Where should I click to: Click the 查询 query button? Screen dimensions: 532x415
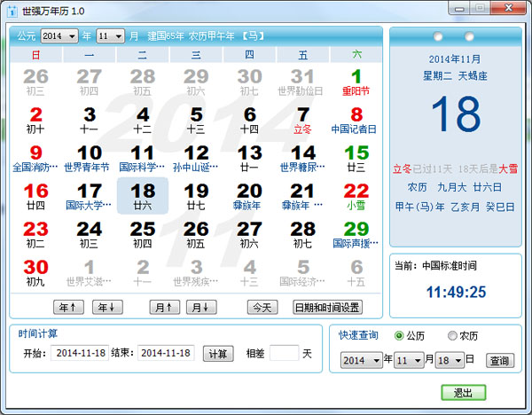pyautogui.click(x=500, y=360)
